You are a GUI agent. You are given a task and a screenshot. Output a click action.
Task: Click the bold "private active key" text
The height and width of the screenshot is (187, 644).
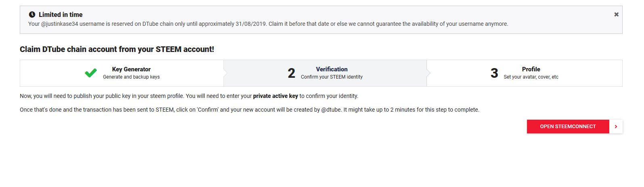(275, 96)
